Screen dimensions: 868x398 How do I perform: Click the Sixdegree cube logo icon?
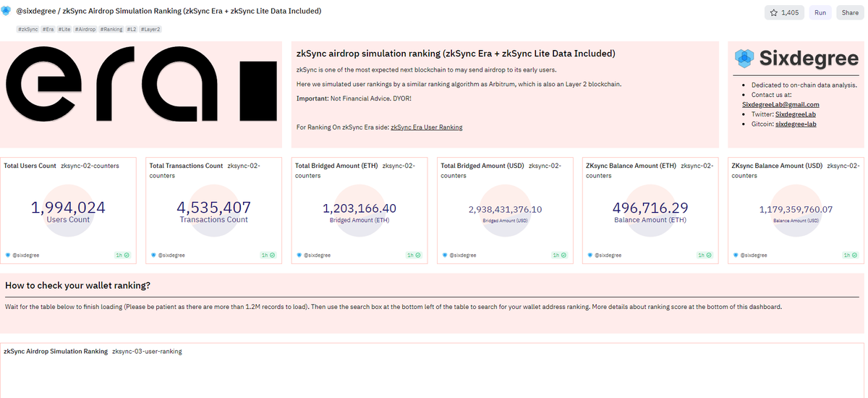click(x=744, y=59)
